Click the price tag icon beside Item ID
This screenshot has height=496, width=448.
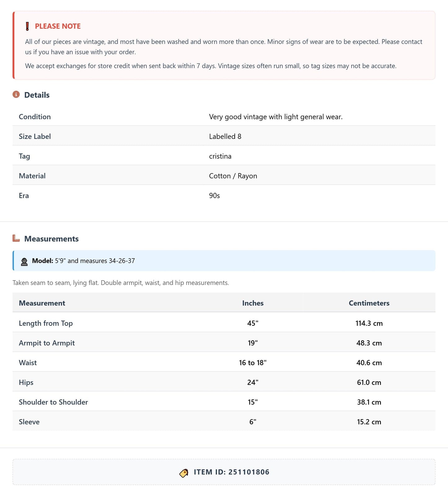(184, 473)
